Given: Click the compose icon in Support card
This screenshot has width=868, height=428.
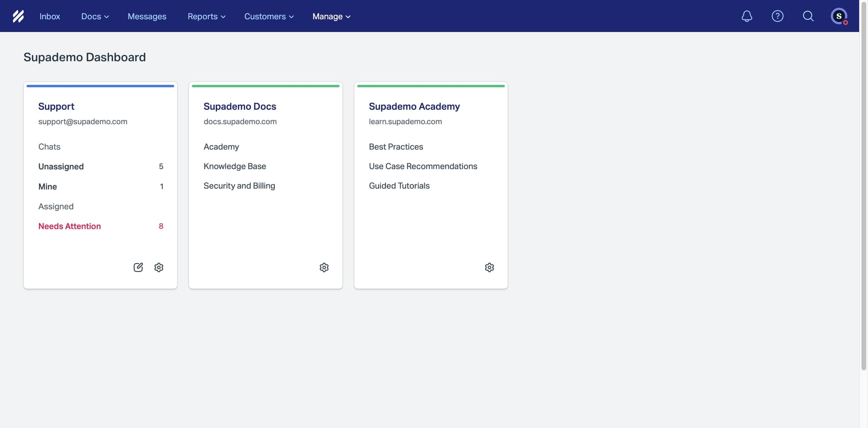Looking at the screenshot, I should coord(138,267).
